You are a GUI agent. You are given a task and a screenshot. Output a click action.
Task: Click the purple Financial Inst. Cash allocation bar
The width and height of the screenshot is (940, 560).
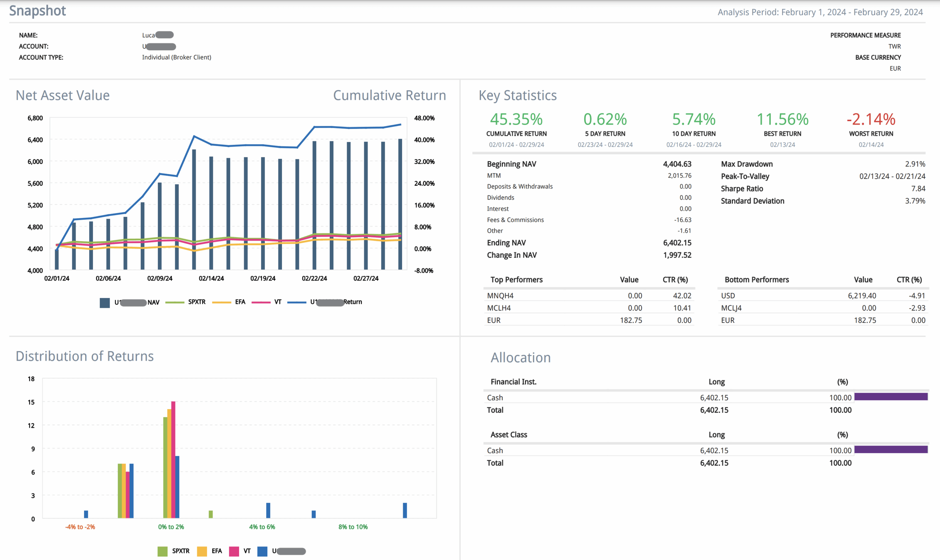click(890, 397)
